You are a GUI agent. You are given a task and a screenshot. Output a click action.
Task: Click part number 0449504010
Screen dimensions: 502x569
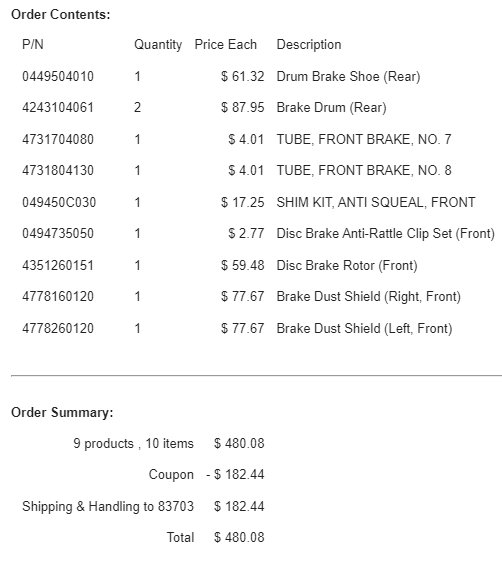[x=58, y=77]
